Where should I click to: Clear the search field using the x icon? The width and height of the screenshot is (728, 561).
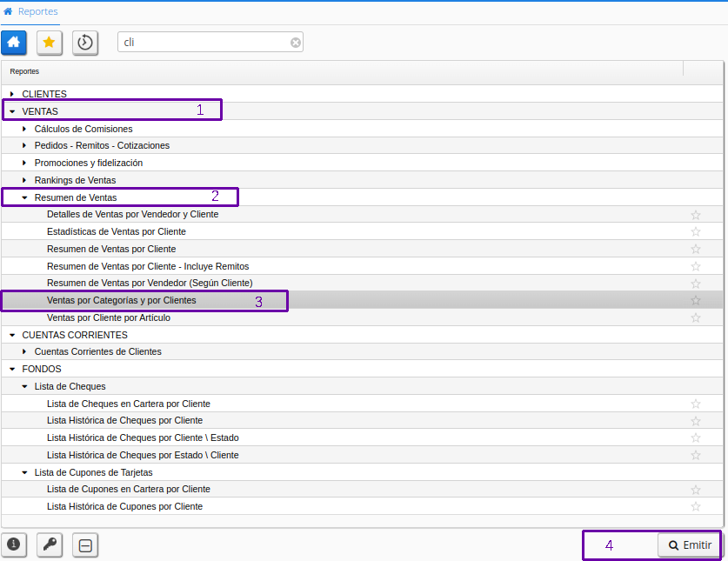pos(295,43)
